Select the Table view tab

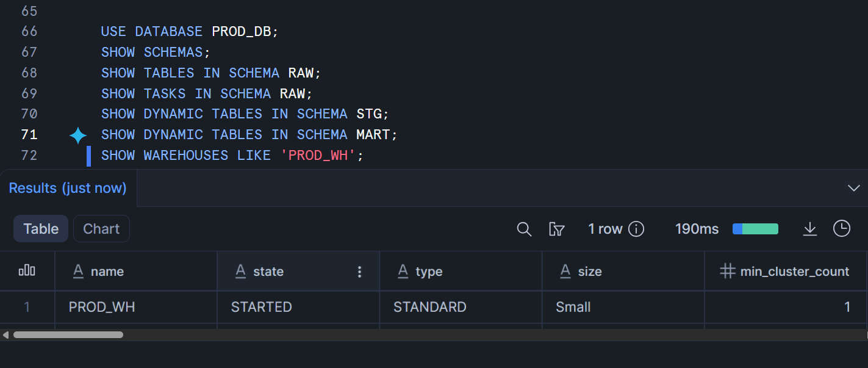click(41, 229)
